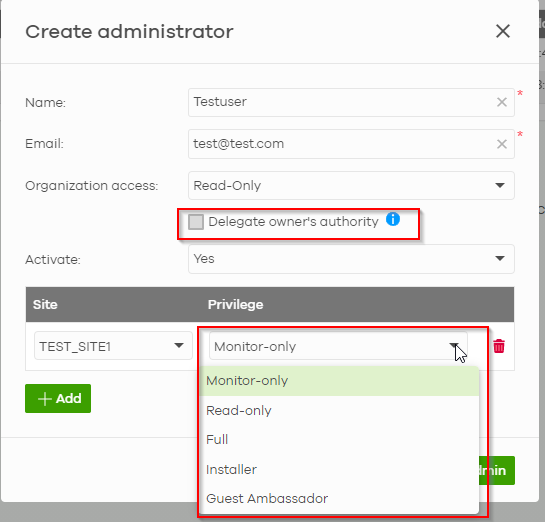Screen dimensions: 545x522
Task: Choose Full privilege option
Action: (339, 440)
